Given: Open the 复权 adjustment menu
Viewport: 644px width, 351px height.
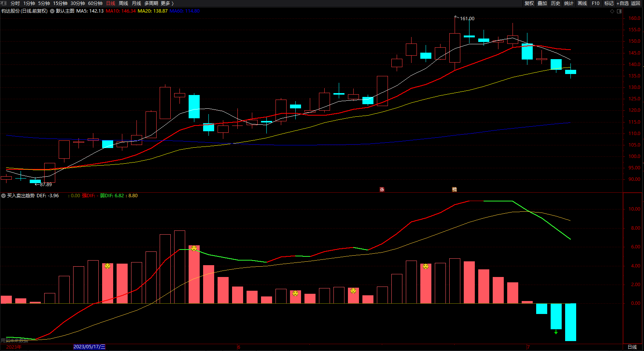Looking at the screenshot, I should click(529, 3).
